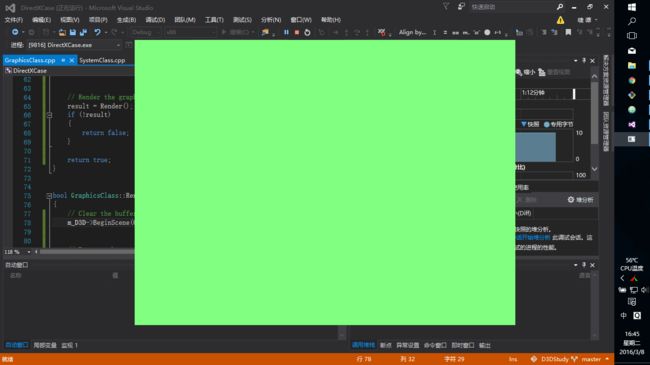Open the 文件(F) menu
Image resolution: width=650 pixels, height=365 pixels.
[x=14, y=19]
